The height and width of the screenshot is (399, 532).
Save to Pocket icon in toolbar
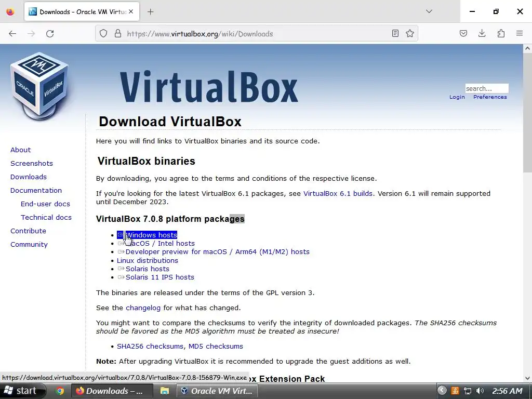(463, 34)
